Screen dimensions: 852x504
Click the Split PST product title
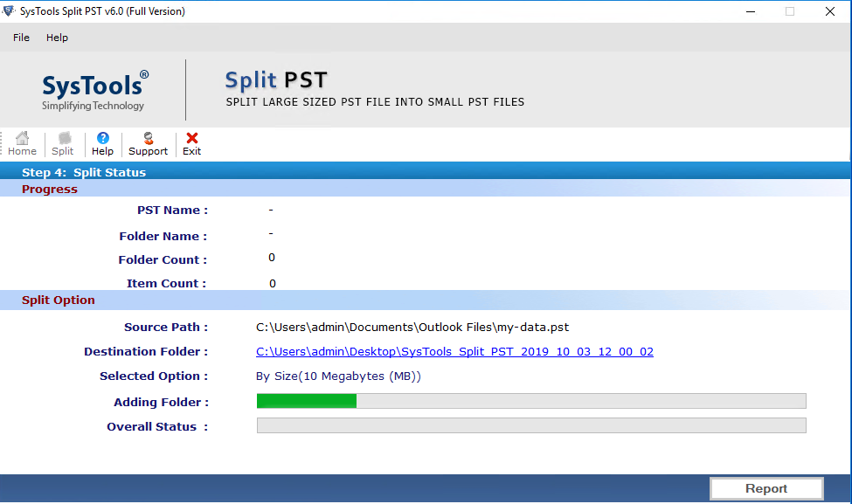(276, 80)
